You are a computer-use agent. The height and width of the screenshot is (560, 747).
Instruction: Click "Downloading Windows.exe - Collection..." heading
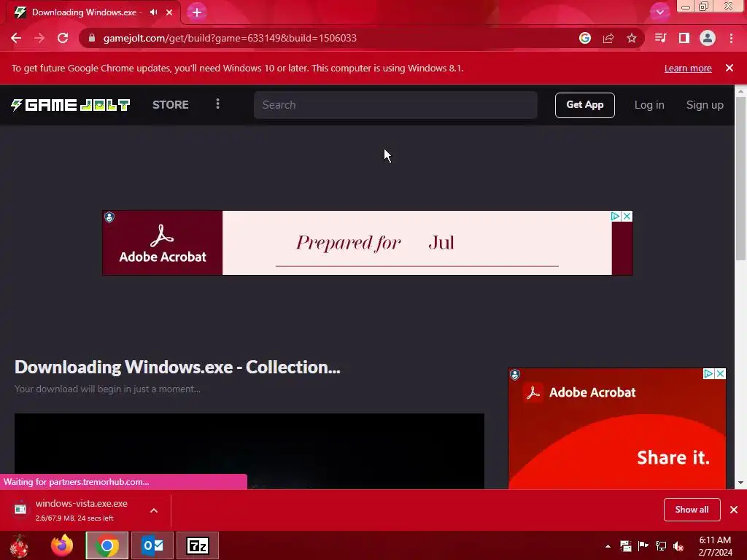coord(177,367)
